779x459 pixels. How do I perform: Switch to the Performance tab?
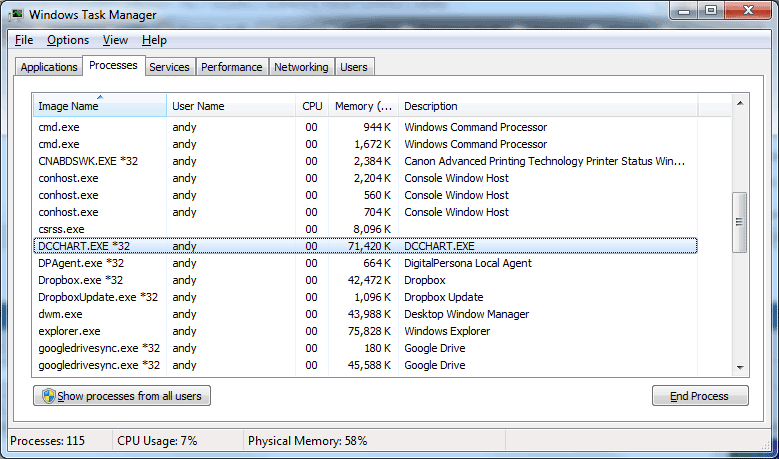click(x=231, y=67)
